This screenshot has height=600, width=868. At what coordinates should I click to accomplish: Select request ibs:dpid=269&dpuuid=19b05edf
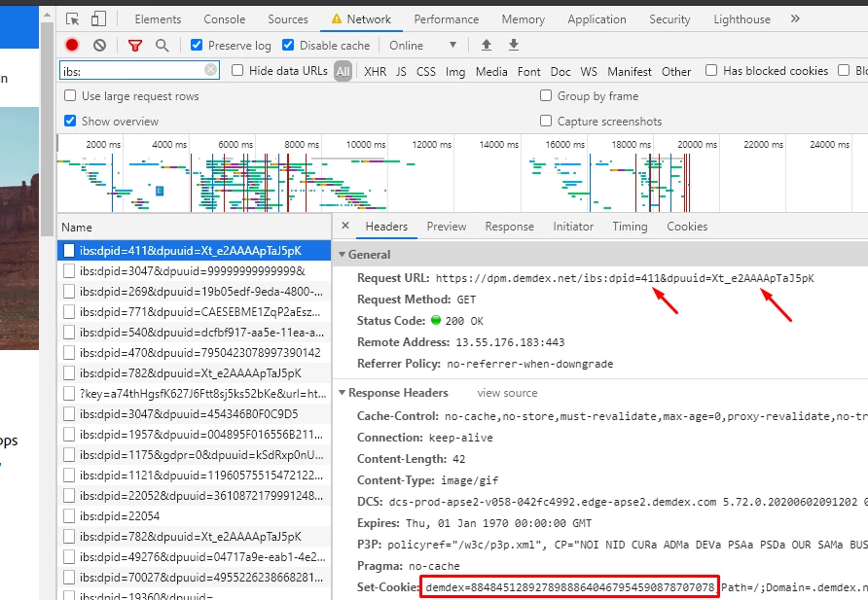[x=194, y=292]
